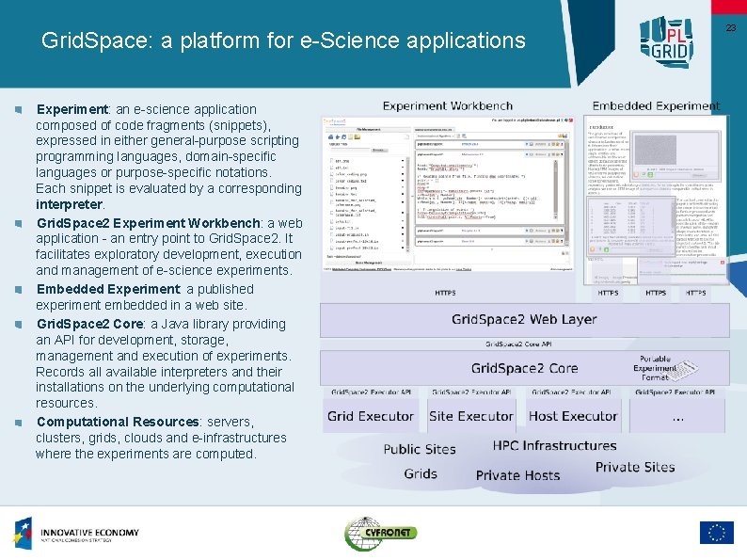Open the File Management header in workbench screenshot

coord(368,130)
